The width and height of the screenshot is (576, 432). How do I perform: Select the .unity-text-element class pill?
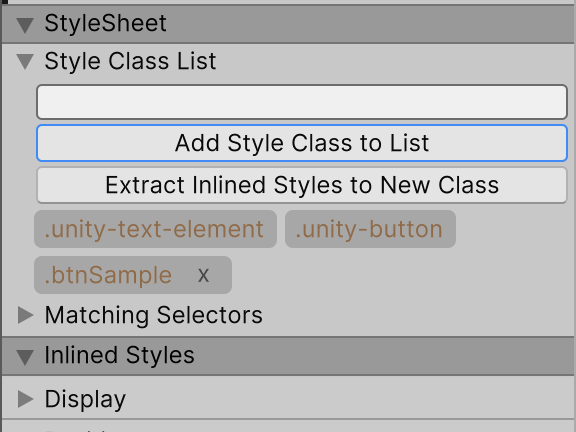click(x=155, y=229)
